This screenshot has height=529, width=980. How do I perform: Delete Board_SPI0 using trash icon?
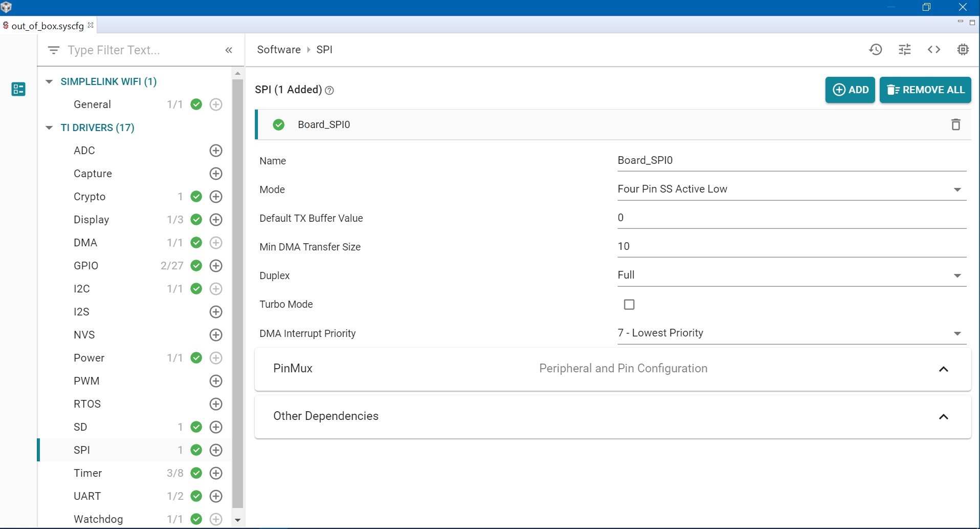point(955,124)
